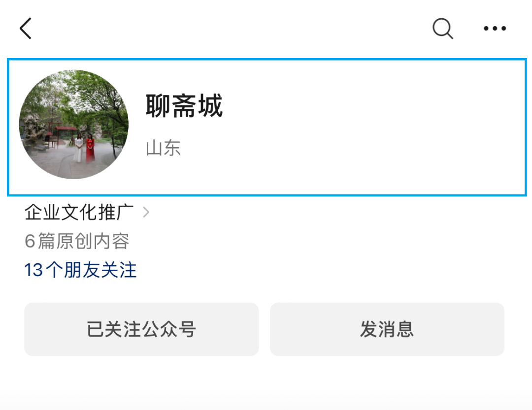Screen dimensions: 532x410
Task: Click the 消息 text on message button
Action: (396, 329)
